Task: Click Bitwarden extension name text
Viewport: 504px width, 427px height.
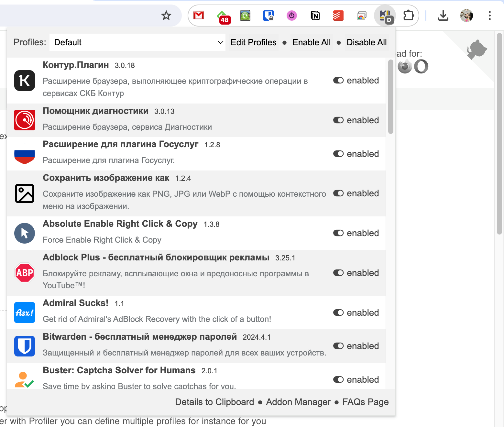Action: click(x=140, y=337)
